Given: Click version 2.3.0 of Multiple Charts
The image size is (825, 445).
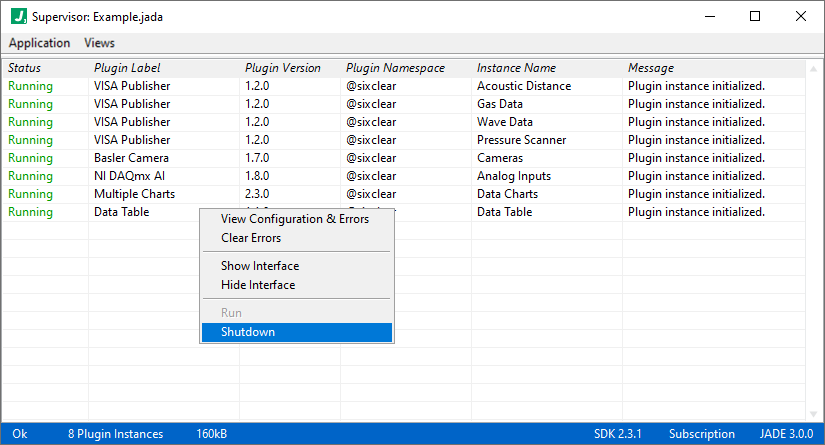Looking at the screenshot, I should (x=257, y=194).
